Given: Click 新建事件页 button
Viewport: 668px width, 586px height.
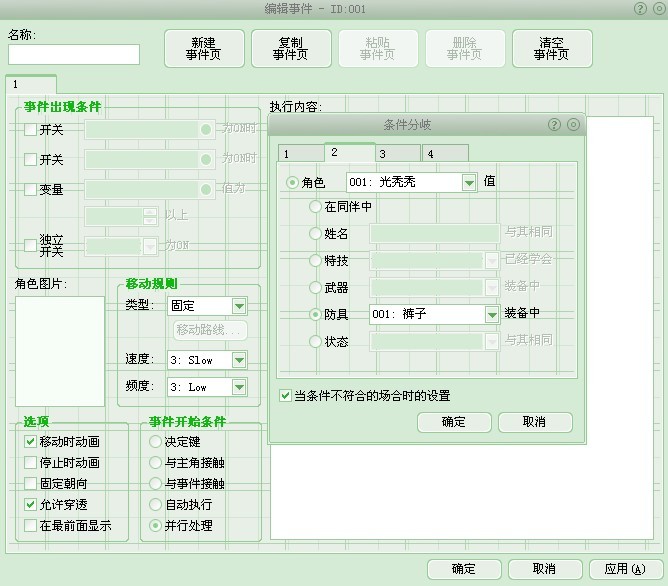Looking at the screenshot, I should 204,49.
